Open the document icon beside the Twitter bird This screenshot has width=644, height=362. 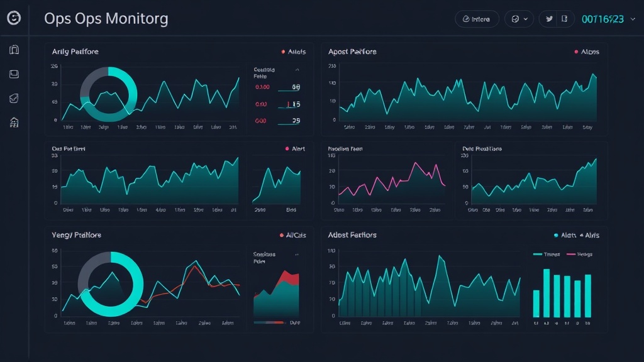[x=564, y=19]
